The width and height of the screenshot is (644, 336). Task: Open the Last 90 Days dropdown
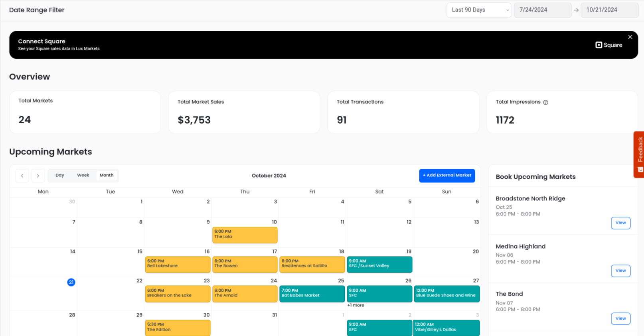(x=478, y=10)
